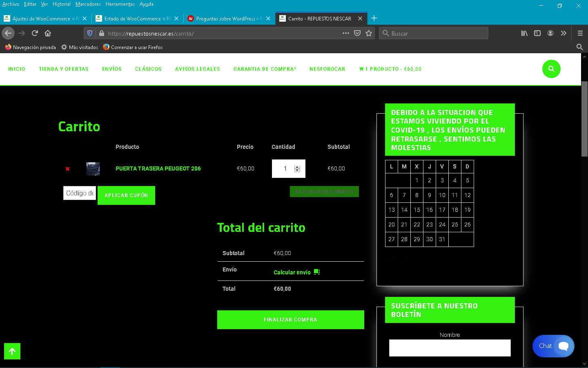
Task: Show site security padlock information
Action: [102, 33]
